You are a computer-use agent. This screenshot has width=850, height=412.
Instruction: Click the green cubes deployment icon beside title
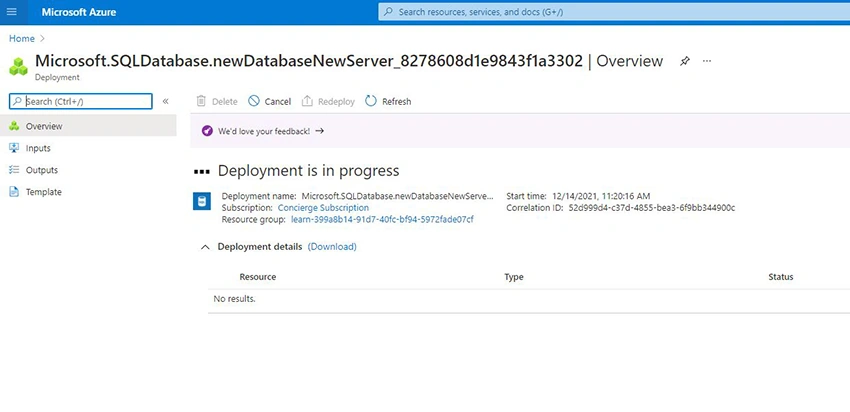coord(18,67)
